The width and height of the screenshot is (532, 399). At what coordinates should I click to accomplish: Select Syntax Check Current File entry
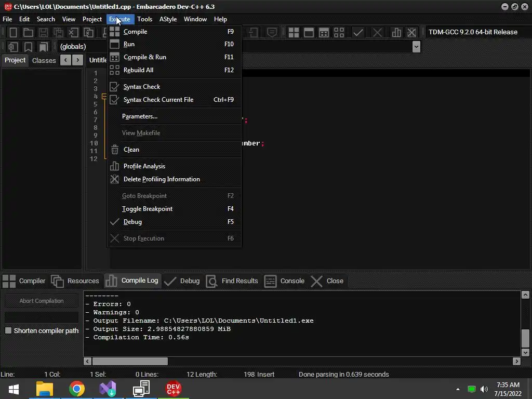(x=174, y=99)
